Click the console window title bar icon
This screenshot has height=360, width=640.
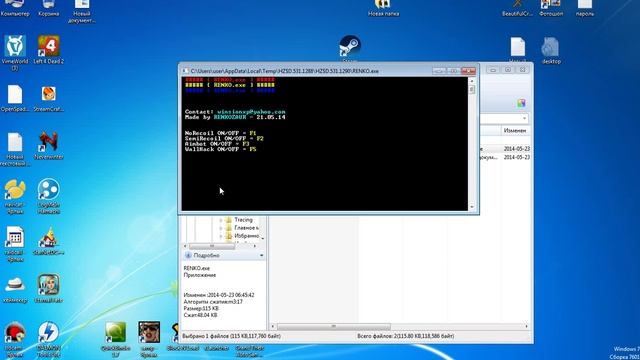[185, 71]
